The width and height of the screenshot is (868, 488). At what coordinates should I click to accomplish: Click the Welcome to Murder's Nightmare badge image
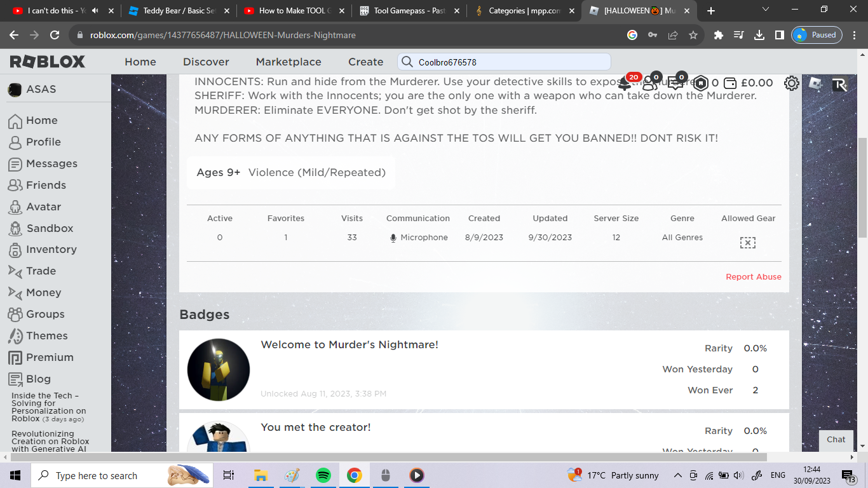tap(219, 370)
